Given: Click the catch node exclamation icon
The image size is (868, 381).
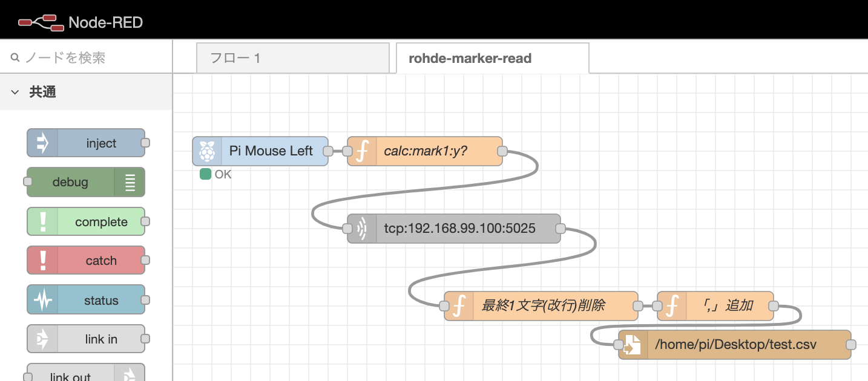Looking at the screenshot, I should pyautogui.click(x=42, y=261).
